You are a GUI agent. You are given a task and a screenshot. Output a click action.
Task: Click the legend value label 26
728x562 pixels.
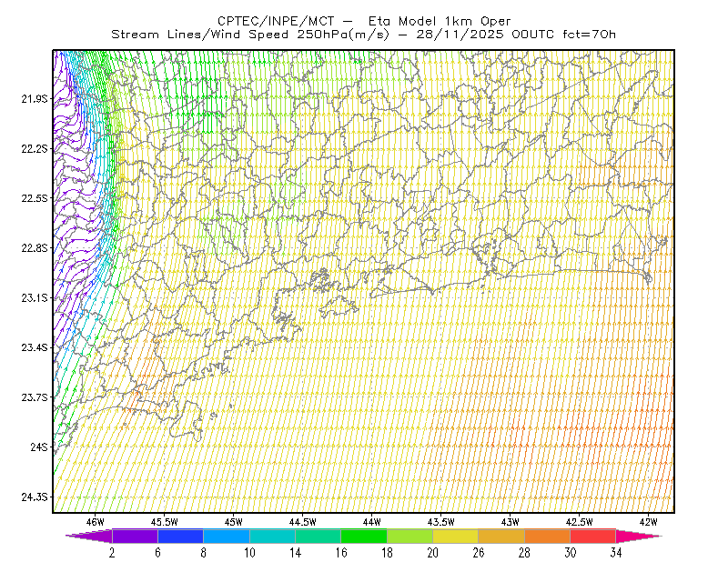pyautogui.click(x=479, y=553)
